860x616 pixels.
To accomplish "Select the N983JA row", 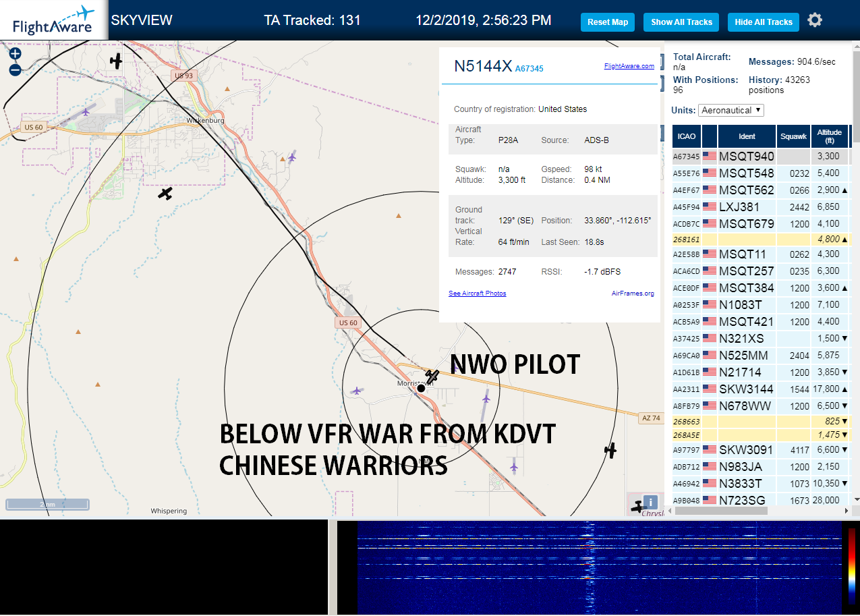I will tap(761, 467).
